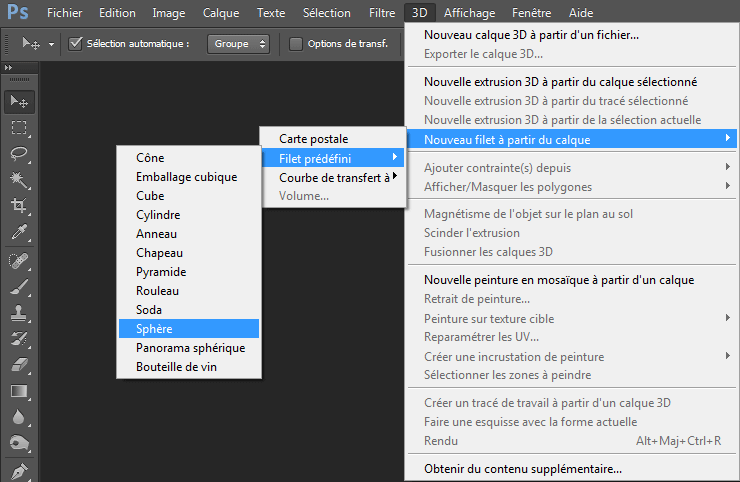The image size is (740, 482).
Task: Open the Filtre menu
Action: [381, 13]
